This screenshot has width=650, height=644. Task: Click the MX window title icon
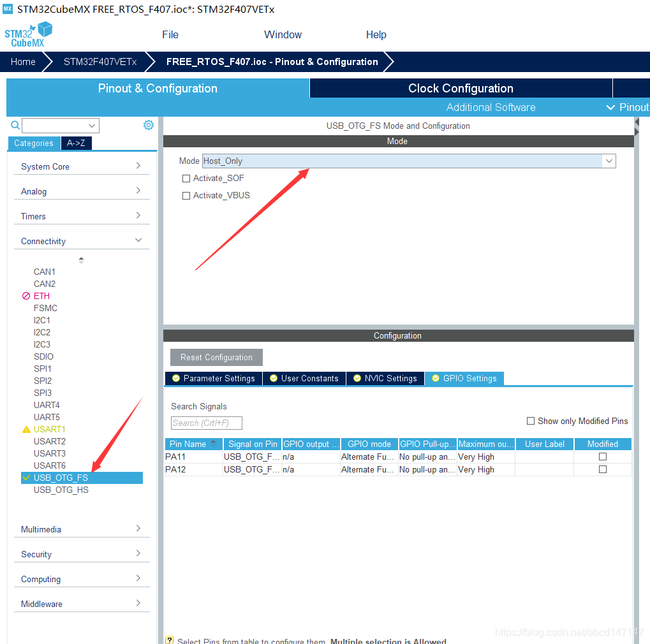8,9
